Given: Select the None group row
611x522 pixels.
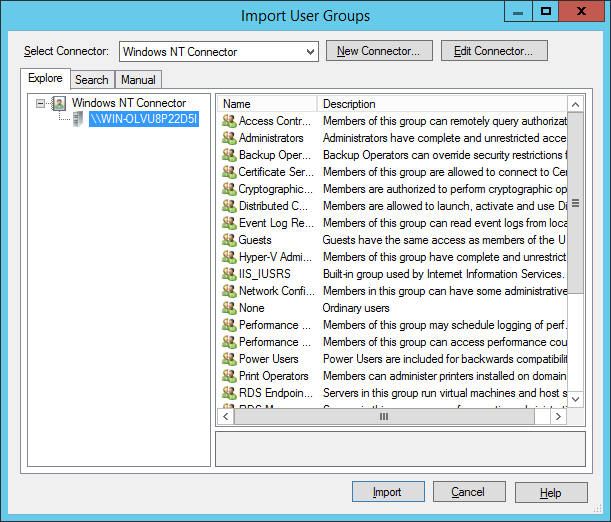Looking at the screenshot, I should (252, 308).
